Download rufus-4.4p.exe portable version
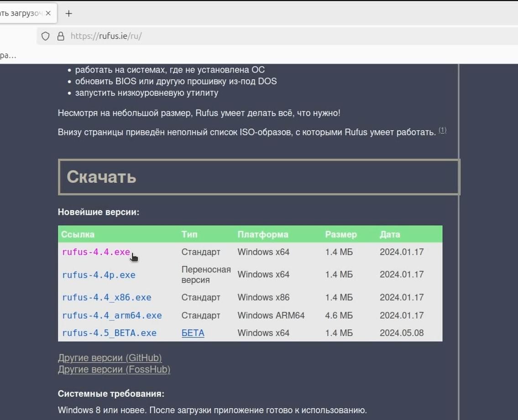The height and width of the screenshot is (420, 518). point(99,275)
